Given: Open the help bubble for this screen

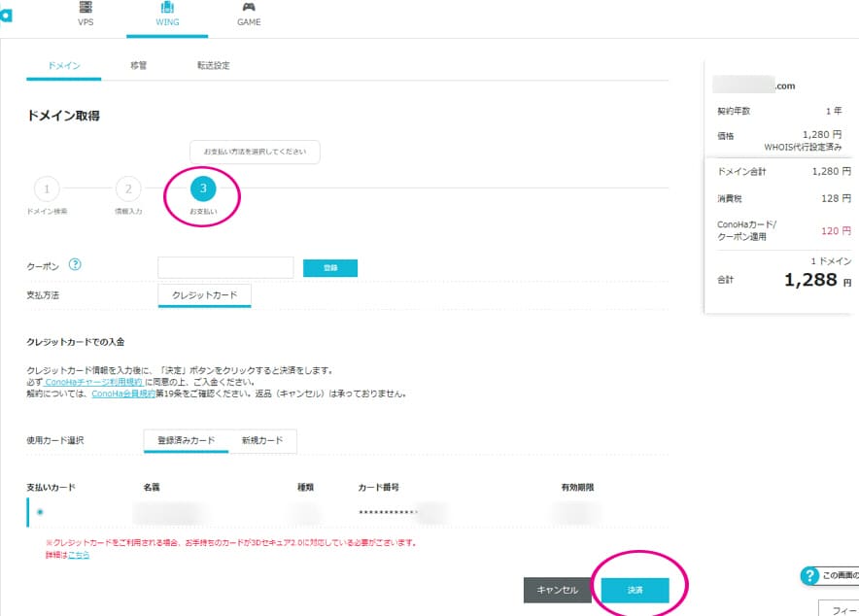Looking at the screenshot, I should point(829,575).
